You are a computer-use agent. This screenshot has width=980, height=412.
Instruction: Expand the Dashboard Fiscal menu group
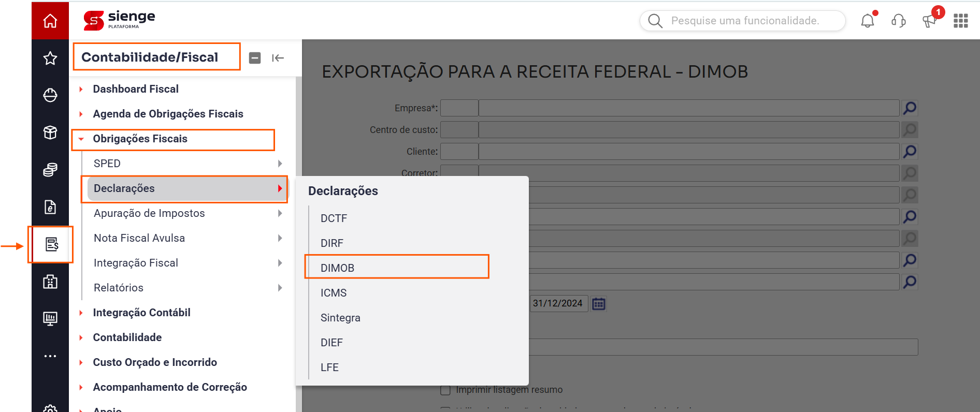tap(136, 89)
